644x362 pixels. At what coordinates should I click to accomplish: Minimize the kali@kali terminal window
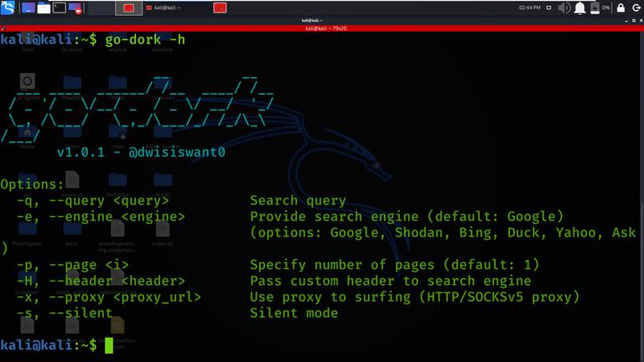[x=626, y=20]
